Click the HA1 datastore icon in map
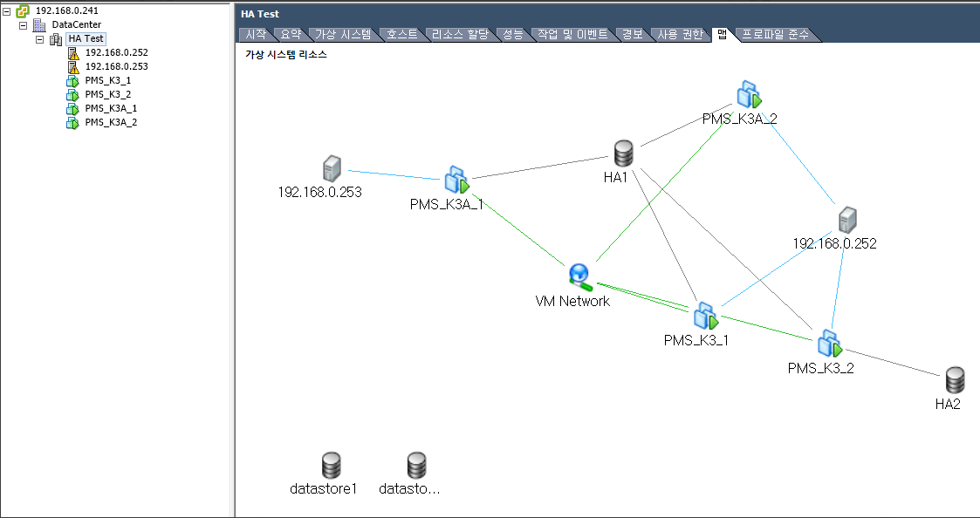Screen dimensions: 980x518 pyautogui.click(x=622, y=153)
